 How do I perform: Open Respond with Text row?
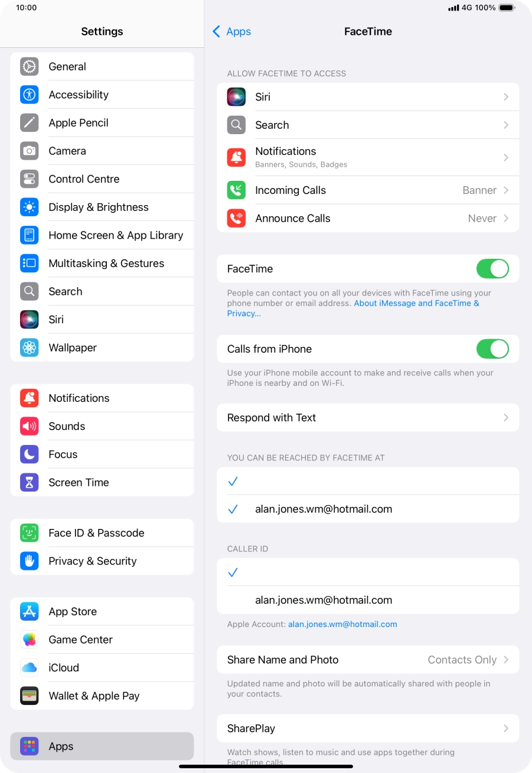point(368,417)
